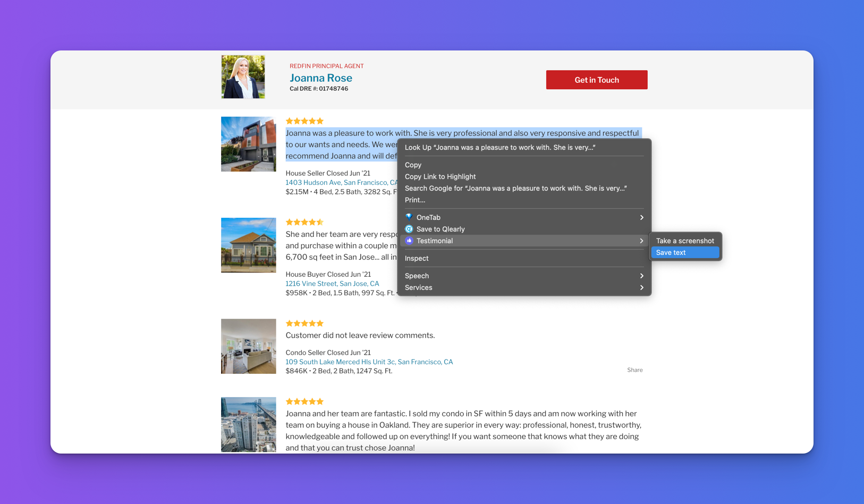
Task: Open Inspect from the context menu
Action: tap(417, 258)
